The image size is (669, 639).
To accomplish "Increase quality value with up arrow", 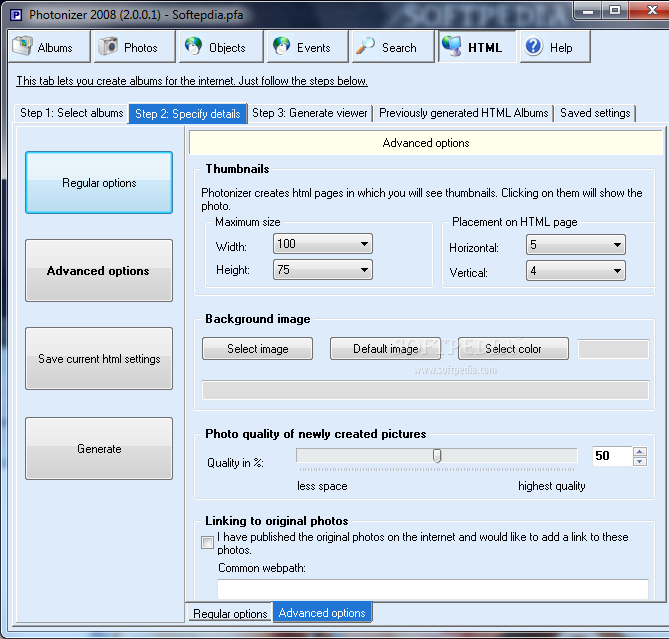I will point(640,451).
